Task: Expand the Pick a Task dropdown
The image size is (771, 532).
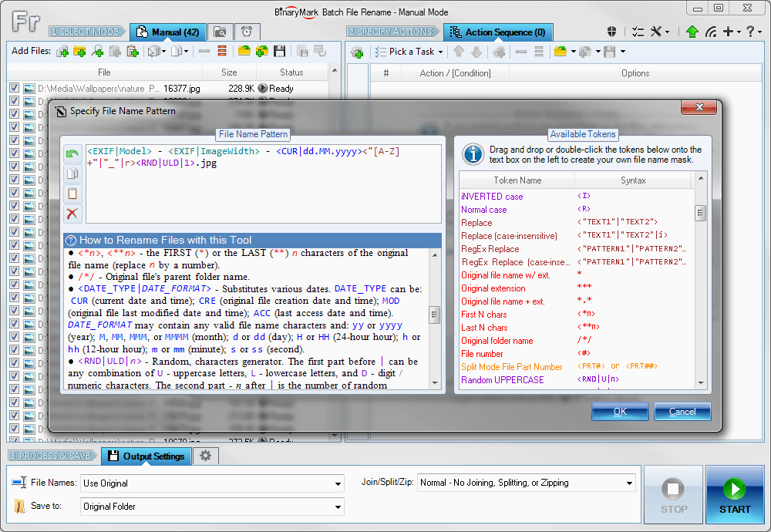Action: coord(440,52)
